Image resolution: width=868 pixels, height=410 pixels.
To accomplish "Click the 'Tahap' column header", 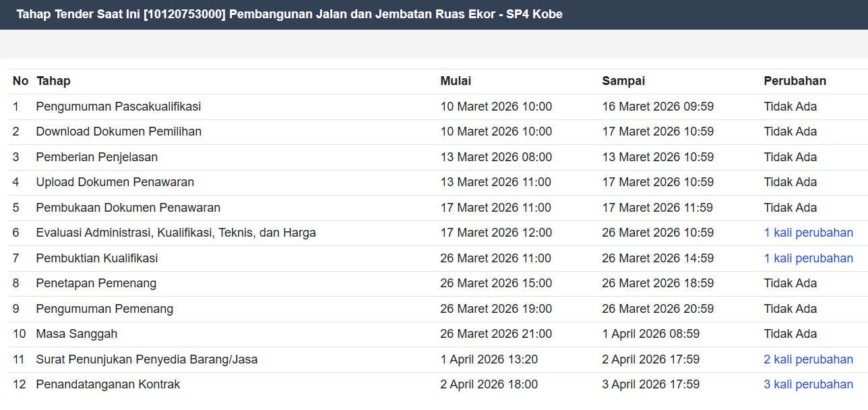I will pyautogui.click(x=53, y=81).
